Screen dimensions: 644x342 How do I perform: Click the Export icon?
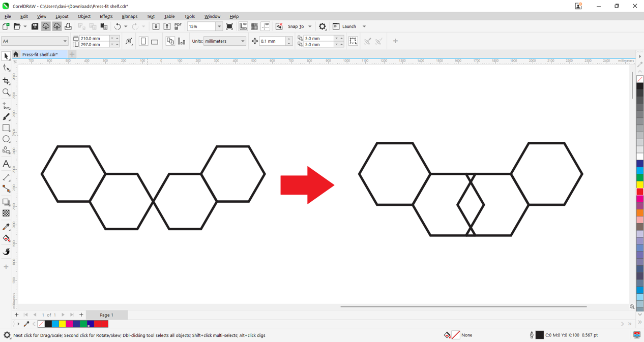click(x=167, y=26)
